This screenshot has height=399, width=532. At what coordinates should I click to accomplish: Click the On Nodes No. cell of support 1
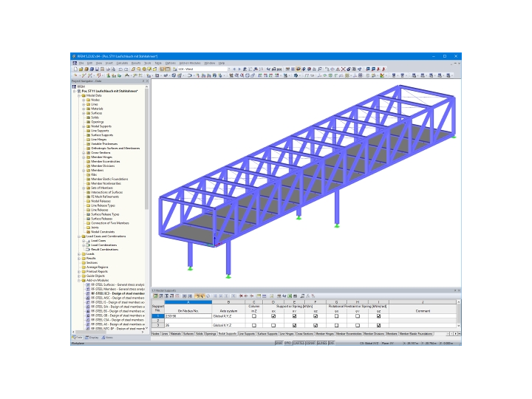(x=188, y=316)
